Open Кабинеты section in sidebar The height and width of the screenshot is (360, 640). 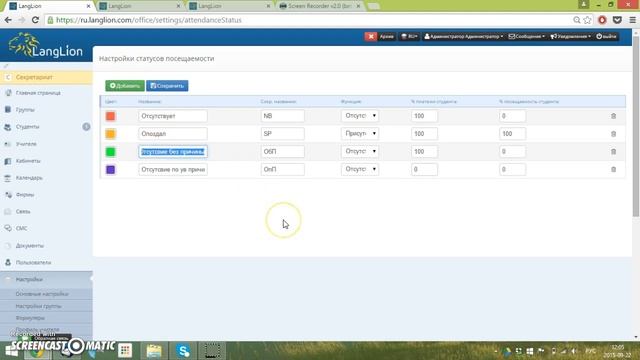click(28, 161)
